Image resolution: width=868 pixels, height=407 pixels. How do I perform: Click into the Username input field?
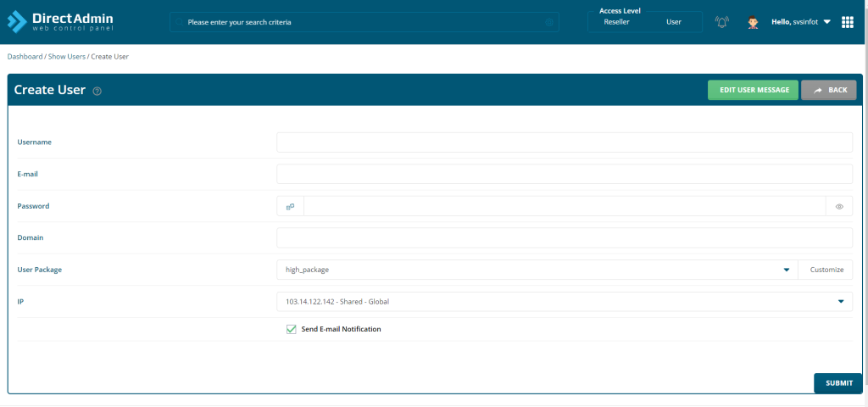pos(564,142)
